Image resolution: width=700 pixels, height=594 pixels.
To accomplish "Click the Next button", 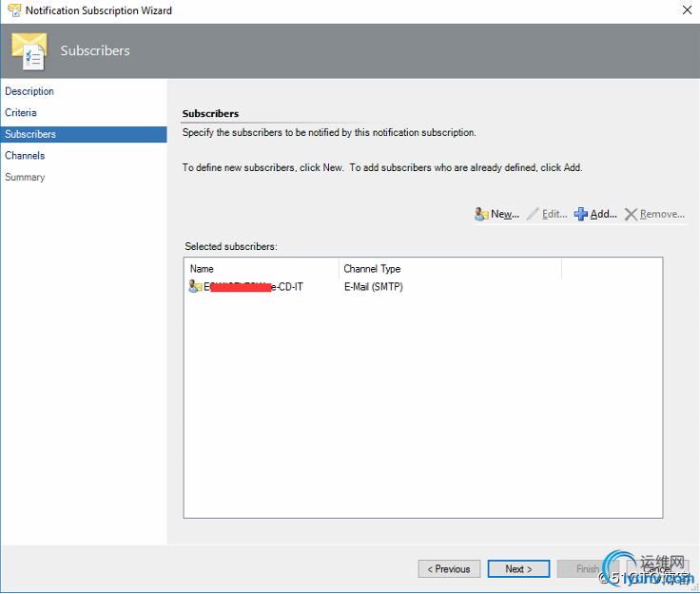I will [518, 569].
